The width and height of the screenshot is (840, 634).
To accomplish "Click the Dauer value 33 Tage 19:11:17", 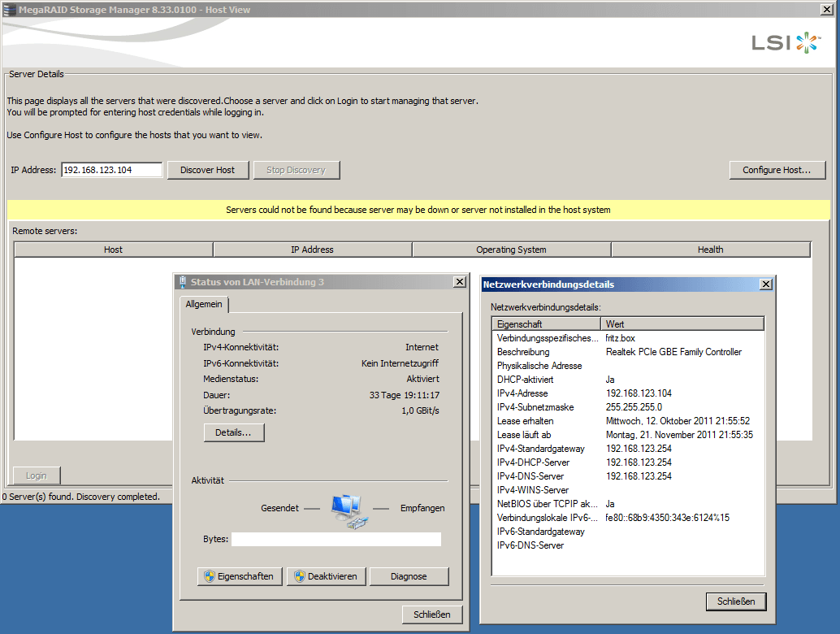I will 405,395.
